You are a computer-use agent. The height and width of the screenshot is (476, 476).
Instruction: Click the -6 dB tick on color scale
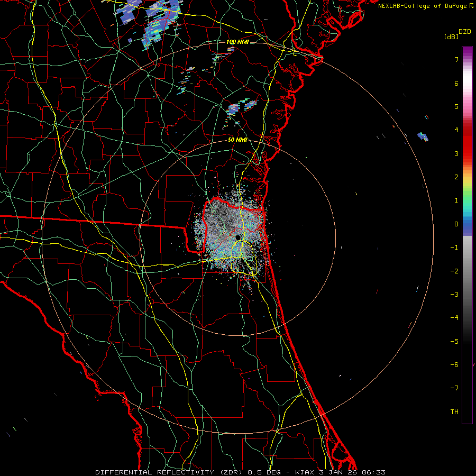click(x=454, y=364)
